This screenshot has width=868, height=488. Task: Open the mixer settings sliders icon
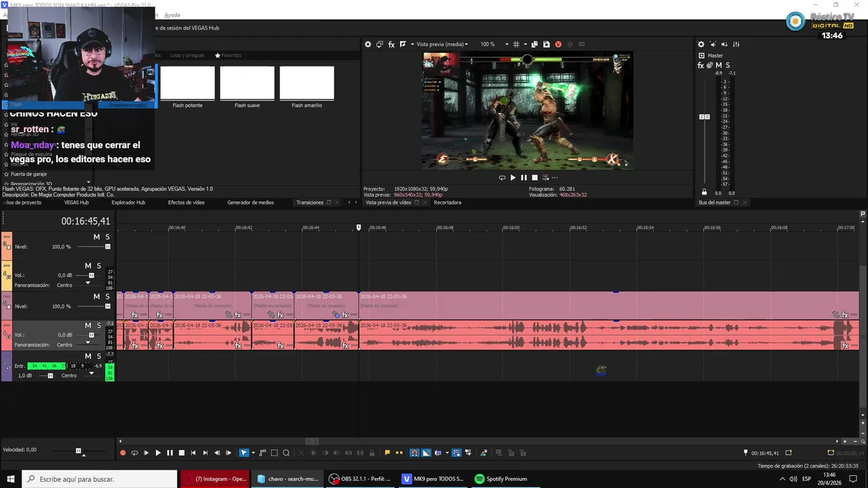coord(736,44)
